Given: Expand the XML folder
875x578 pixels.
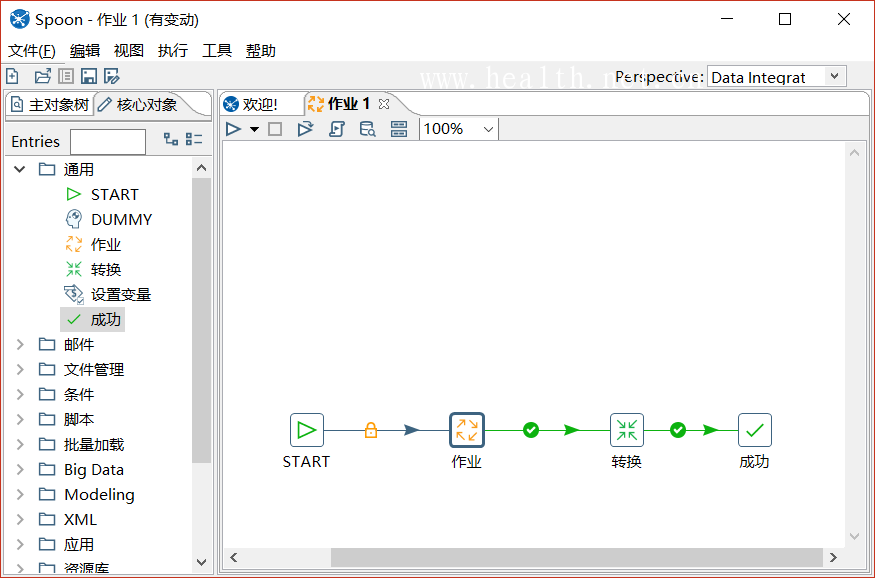Looking at the screenshot, I should pos(20,519).
